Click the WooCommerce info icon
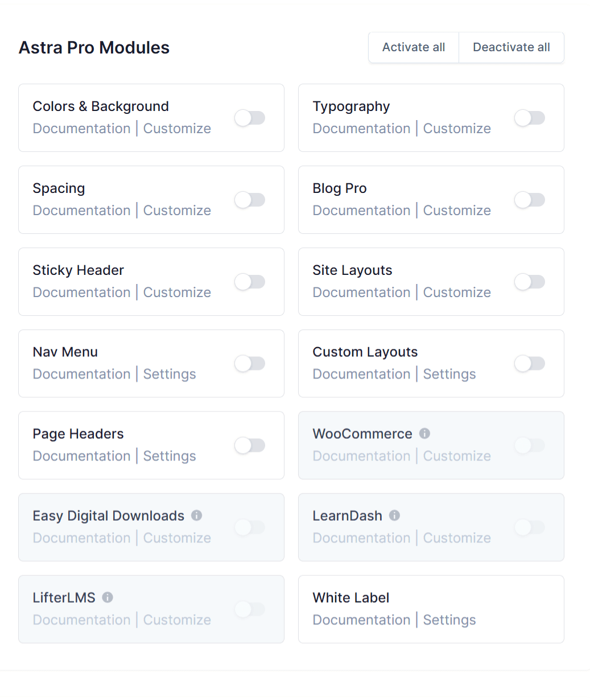 click(424, 434)
